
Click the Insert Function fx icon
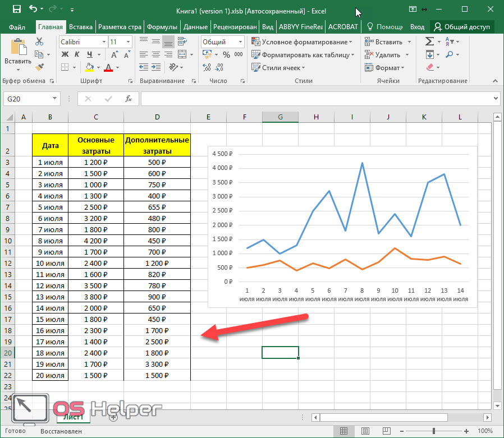click(x=128, y=99)
